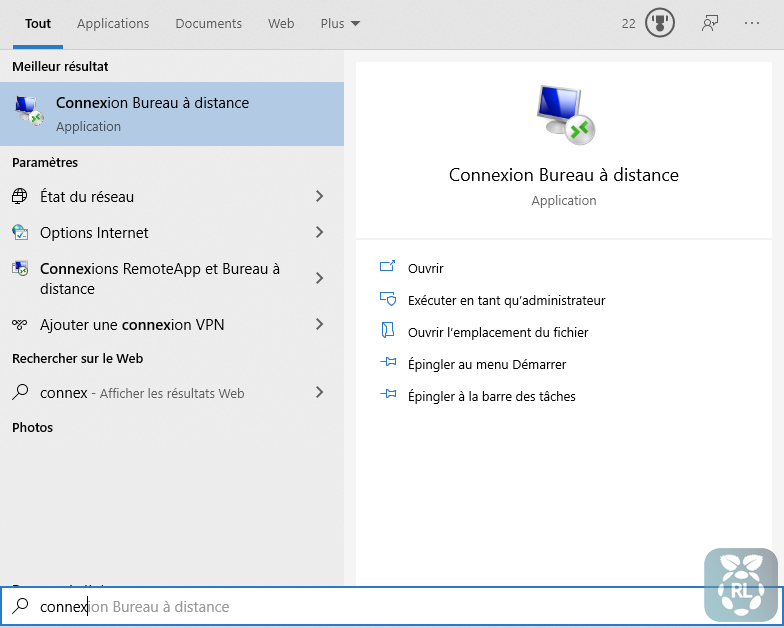Click Ouvrir to launch the application
The image size is (784, 628).
[x=426, y=268]
